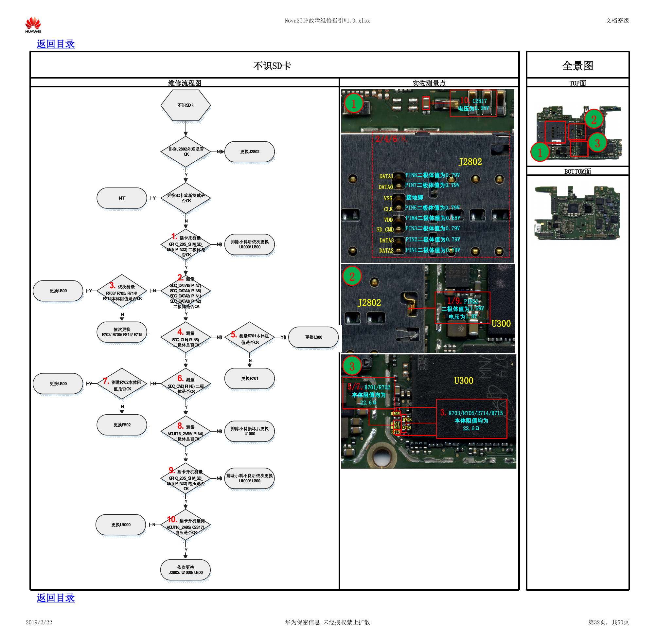Screen dimensions: 655x644
Task: Click the 2019/2/22 date footer
Action: (39, 622)
